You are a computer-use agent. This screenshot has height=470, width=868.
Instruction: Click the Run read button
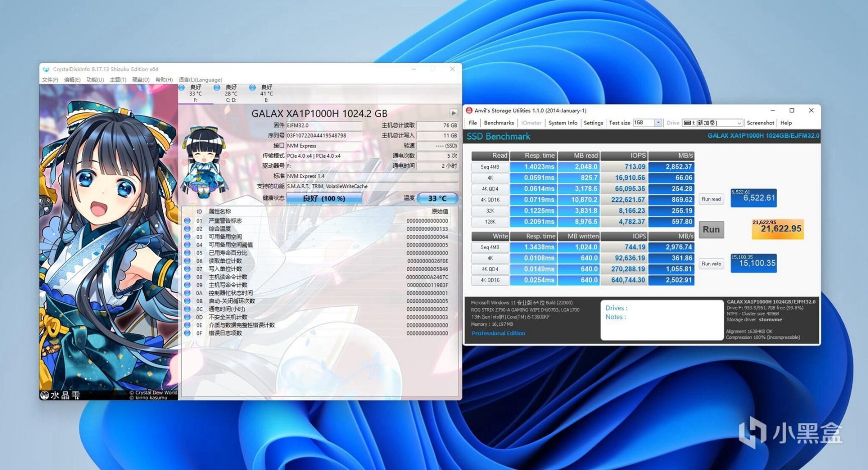point(711,199)
